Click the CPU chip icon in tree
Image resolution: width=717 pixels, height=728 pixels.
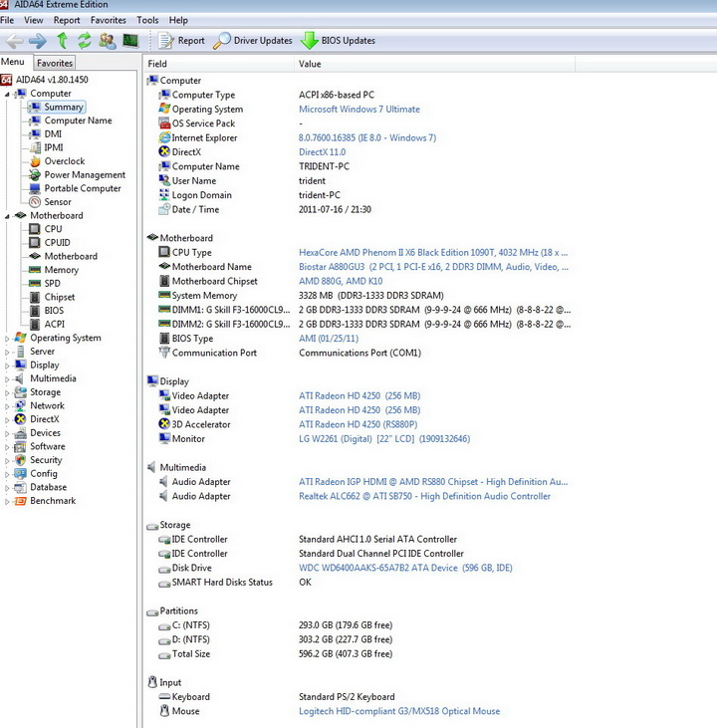35,229
